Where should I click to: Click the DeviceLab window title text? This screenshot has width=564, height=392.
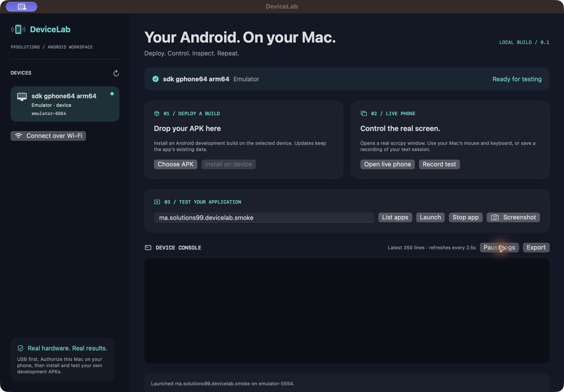coord(282,6)
